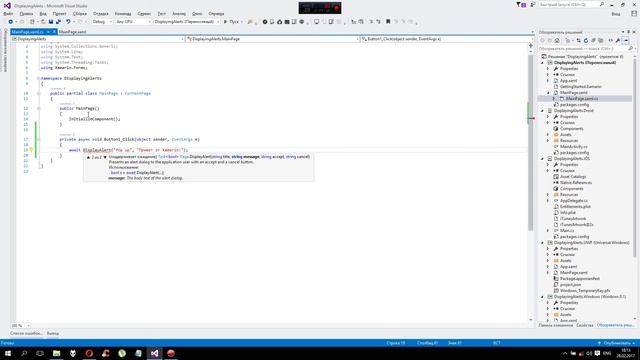Toggle Preview Selected Items in Solution Explorer

626,40
